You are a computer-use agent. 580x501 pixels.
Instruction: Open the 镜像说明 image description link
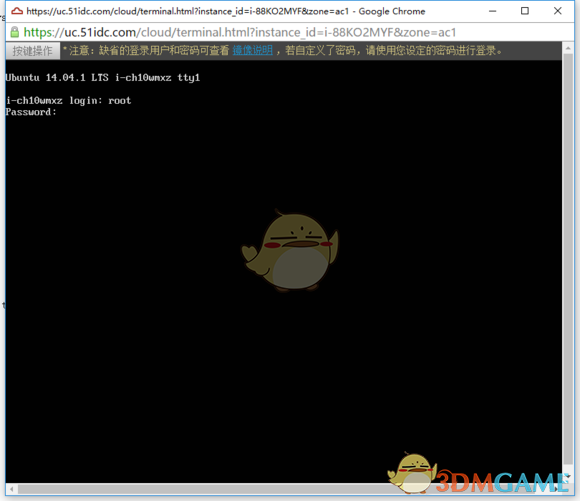(x=253, y=50)
